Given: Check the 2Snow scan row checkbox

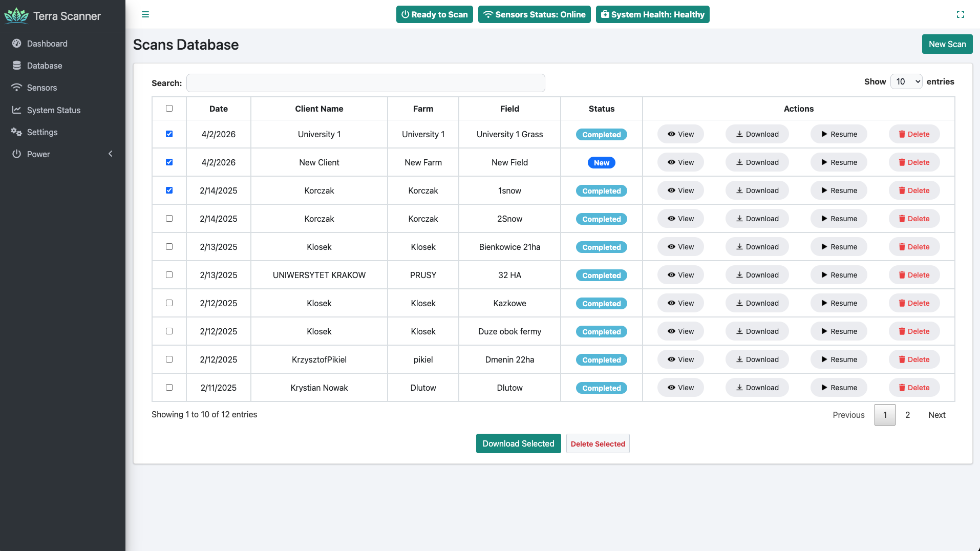Looking at the screenshot, I should (x=169, y=218).
